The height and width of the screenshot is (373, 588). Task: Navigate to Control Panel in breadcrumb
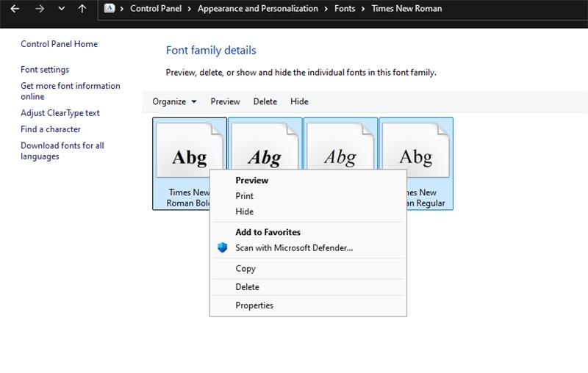[x=156, y=9]
